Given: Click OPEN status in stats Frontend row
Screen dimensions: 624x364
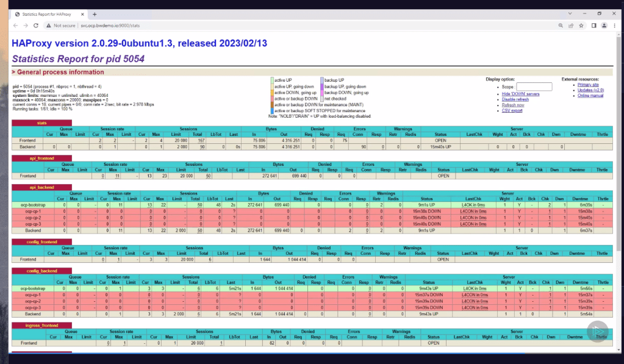Looking at the screenshot, I should 440,140.
